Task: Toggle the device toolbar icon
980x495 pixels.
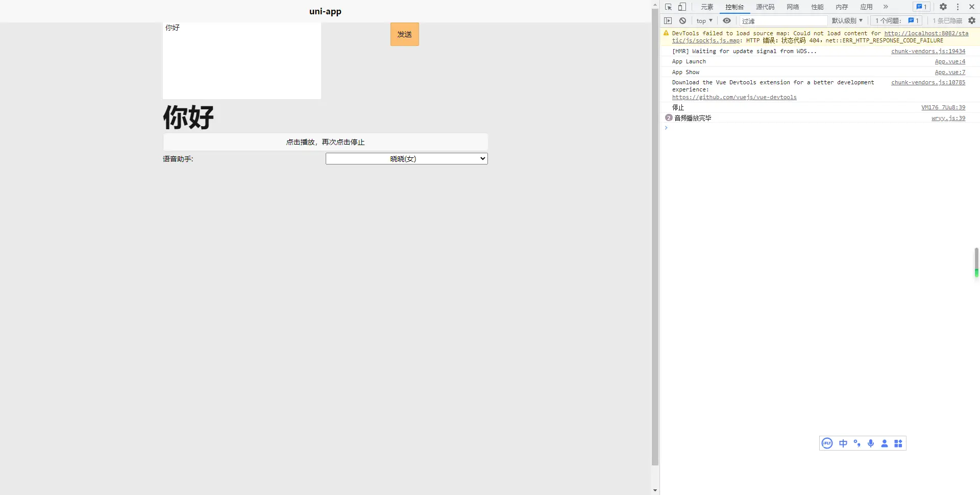Action: pos(682,7)
